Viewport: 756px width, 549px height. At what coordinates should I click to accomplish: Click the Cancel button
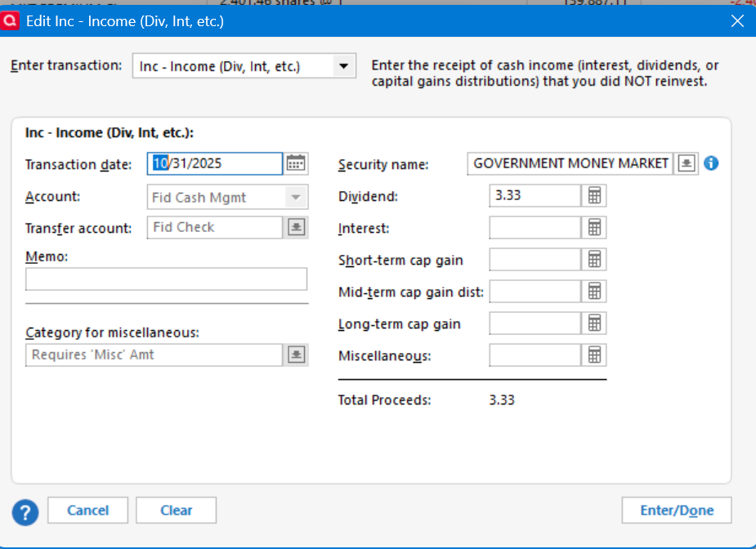87,510
